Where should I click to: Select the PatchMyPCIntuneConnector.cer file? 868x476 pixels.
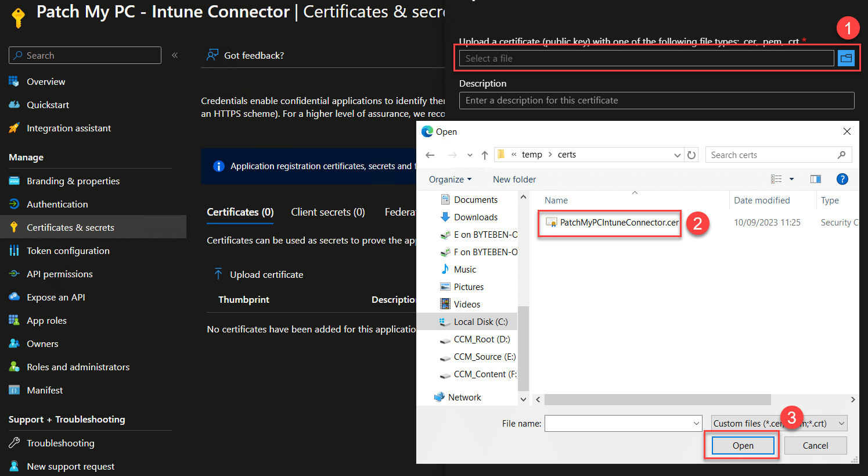coord(618,223)
